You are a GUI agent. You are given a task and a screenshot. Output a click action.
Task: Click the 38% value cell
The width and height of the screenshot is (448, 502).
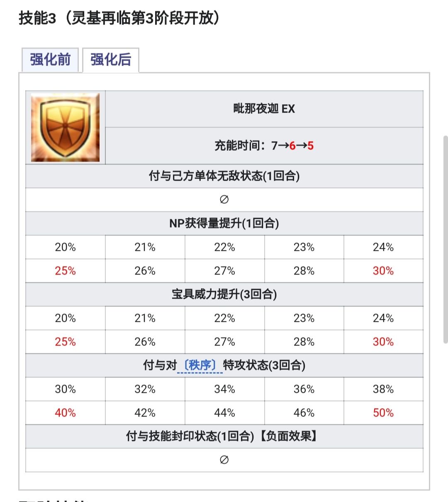[x=383, y=389]
